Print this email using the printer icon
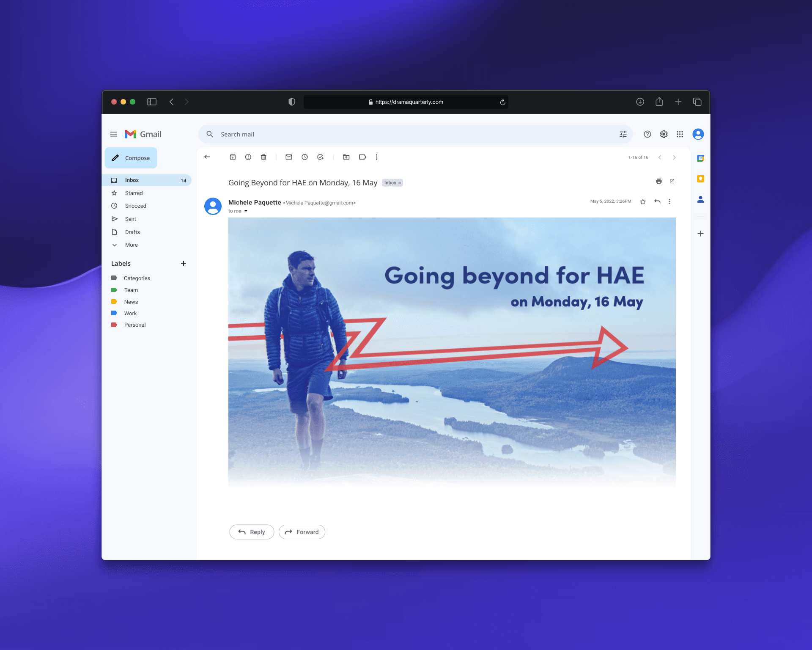Image resolution: width=812 pixels, height=650 pixels. tap(658, 181)
